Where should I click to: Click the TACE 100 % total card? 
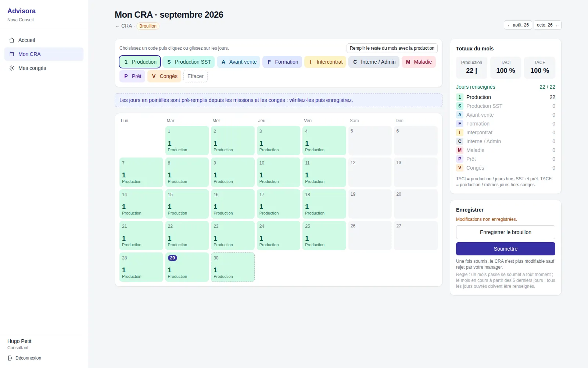(539, 68)
